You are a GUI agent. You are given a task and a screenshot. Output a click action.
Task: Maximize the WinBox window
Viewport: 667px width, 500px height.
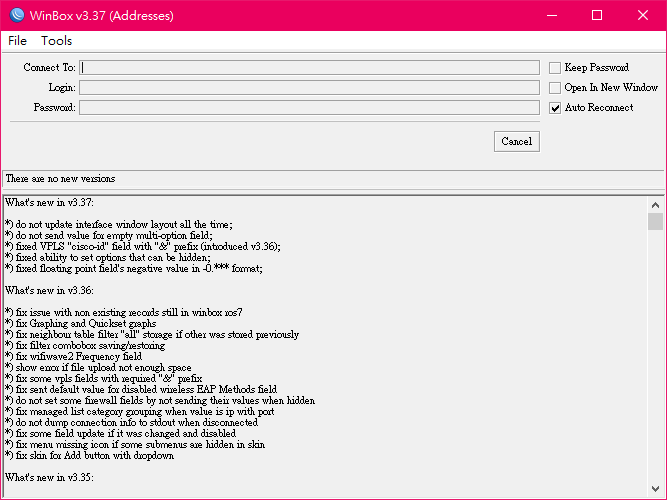597,15
